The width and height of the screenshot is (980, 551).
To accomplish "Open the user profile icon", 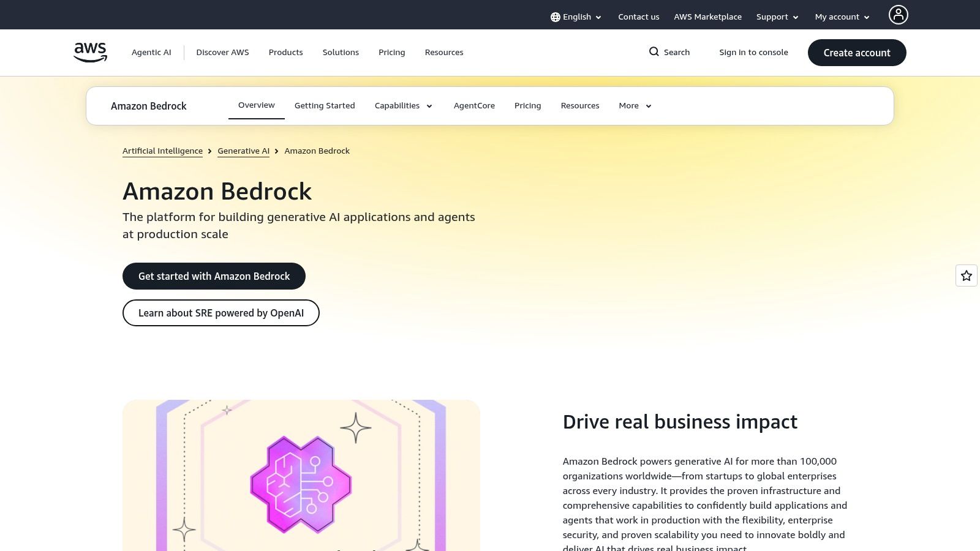I will (x=898, y=15).
